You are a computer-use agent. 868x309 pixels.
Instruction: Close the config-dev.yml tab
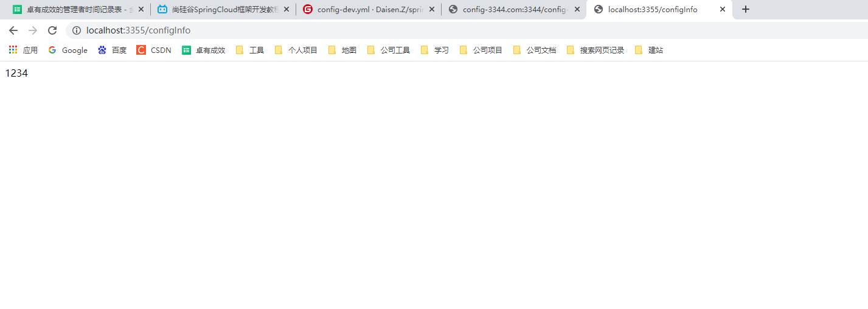tap(432, 9)
